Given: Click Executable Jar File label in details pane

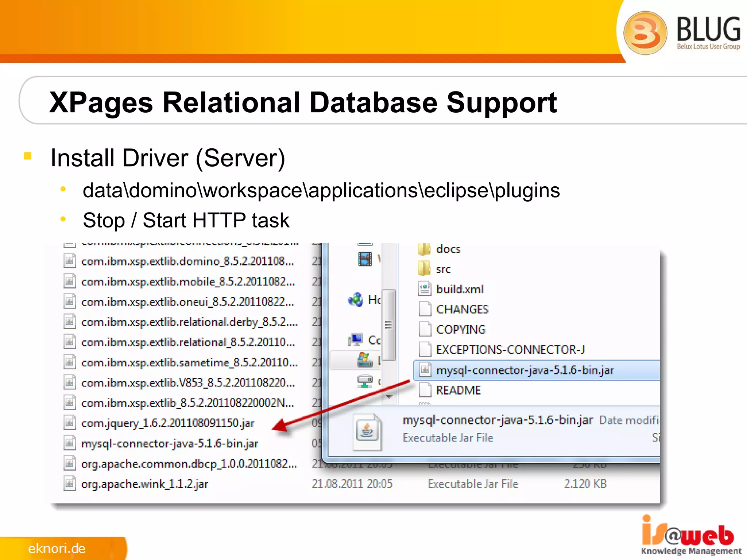Looking at the screenshot, I should click(448, 437).
